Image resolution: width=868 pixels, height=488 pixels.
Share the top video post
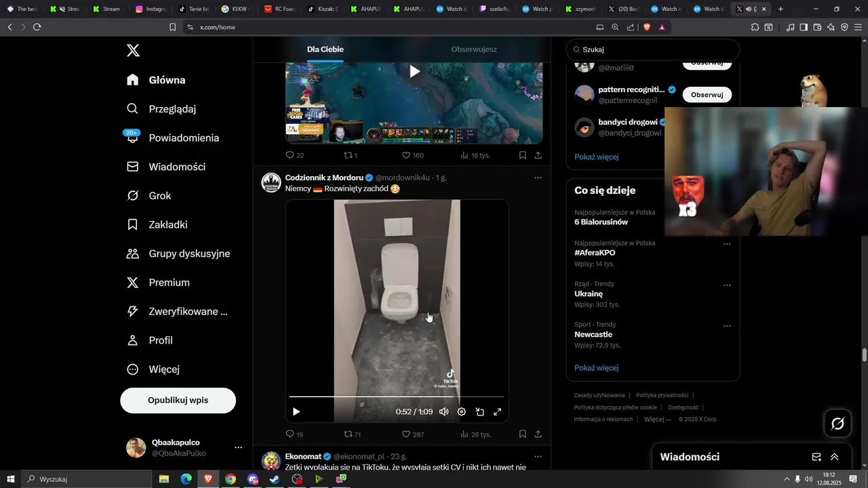click(x=538, y=155)
